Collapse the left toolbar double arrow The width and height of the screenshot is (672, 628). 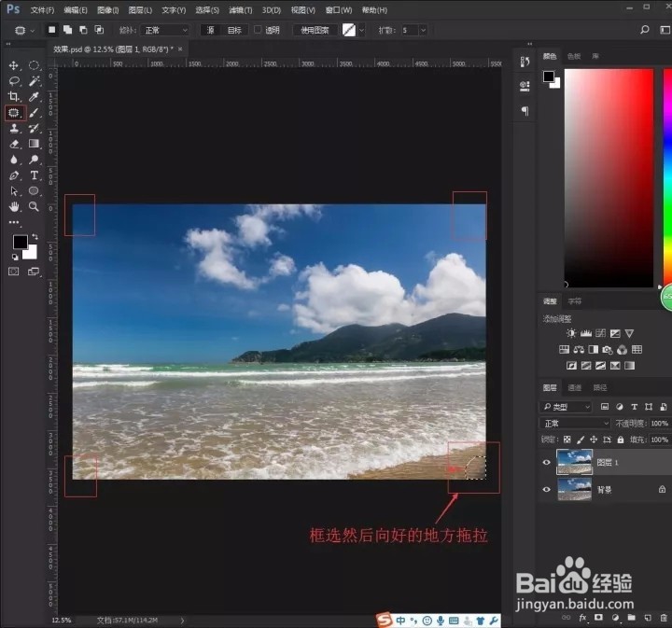pos(7,44)
